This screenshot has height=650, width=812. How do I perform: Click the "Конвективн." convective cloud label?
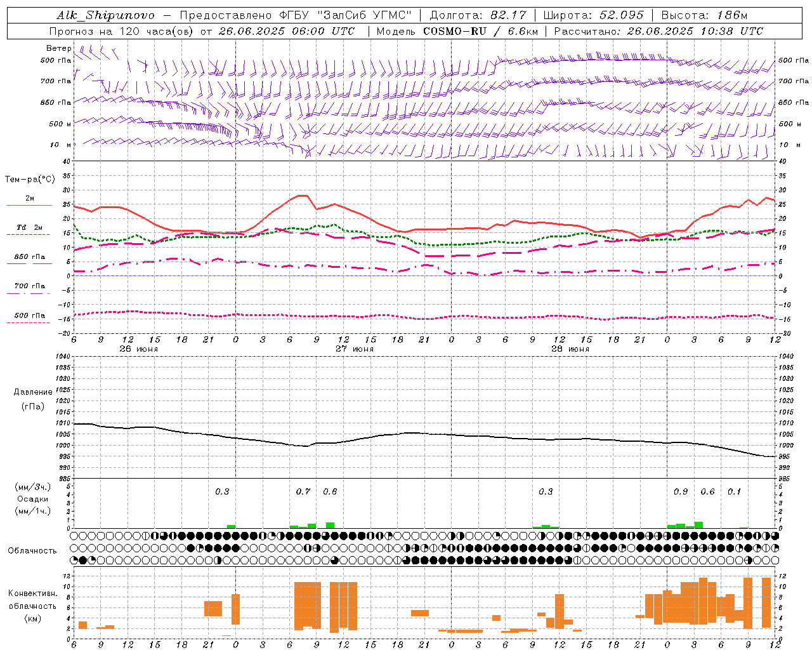pos(33,594)
